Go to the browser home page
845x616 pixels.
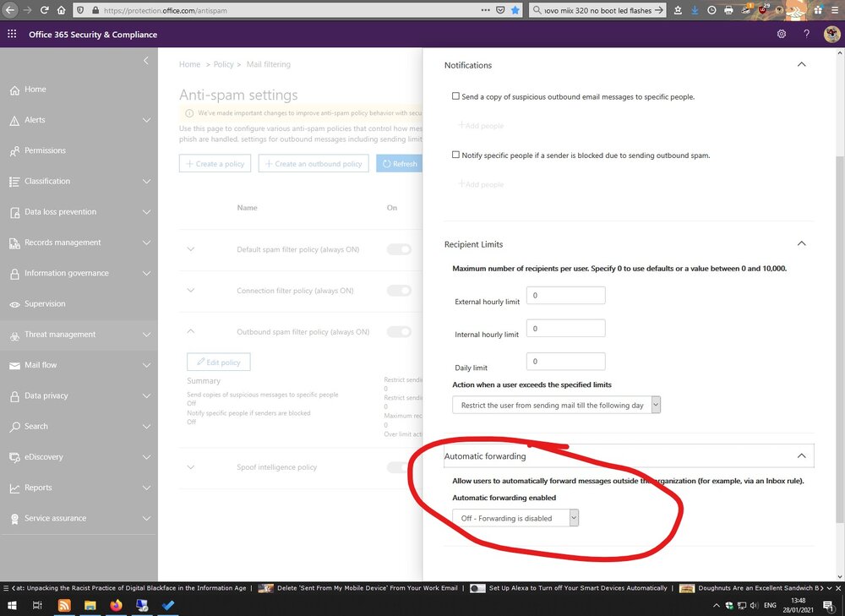(62, 9)
